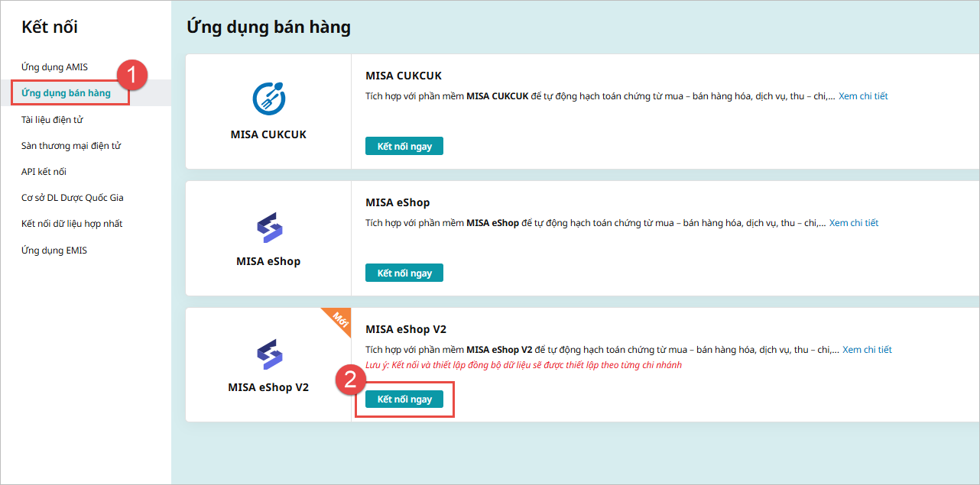
Task: Open API kết nối menu item
Action: 44,172
